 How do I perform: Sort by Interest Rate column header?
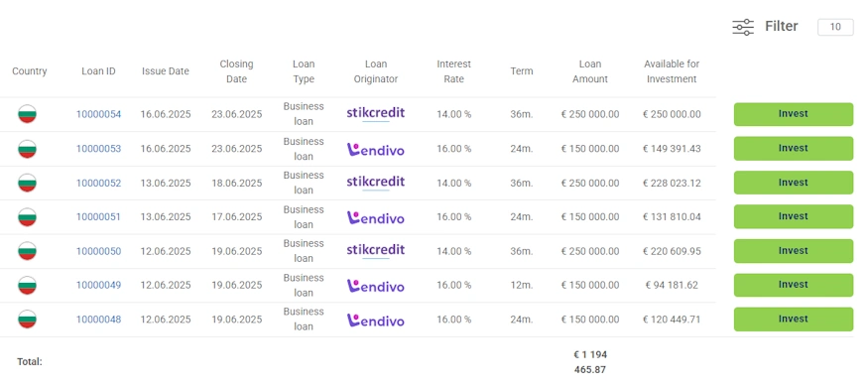click(453, 71)
